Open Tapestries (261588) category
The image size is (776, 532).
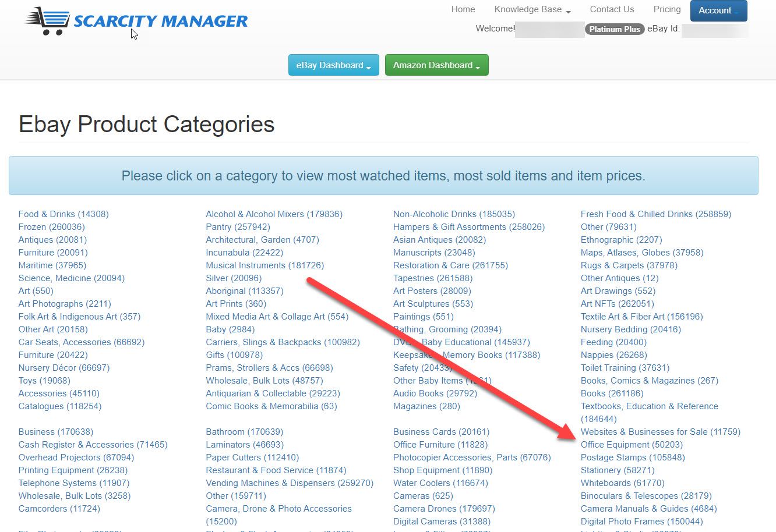pos(433,278)
